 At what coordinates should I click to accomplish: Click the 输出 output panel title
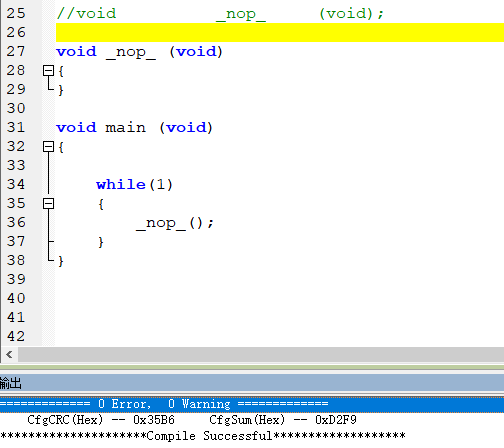[x=11, y=383]
